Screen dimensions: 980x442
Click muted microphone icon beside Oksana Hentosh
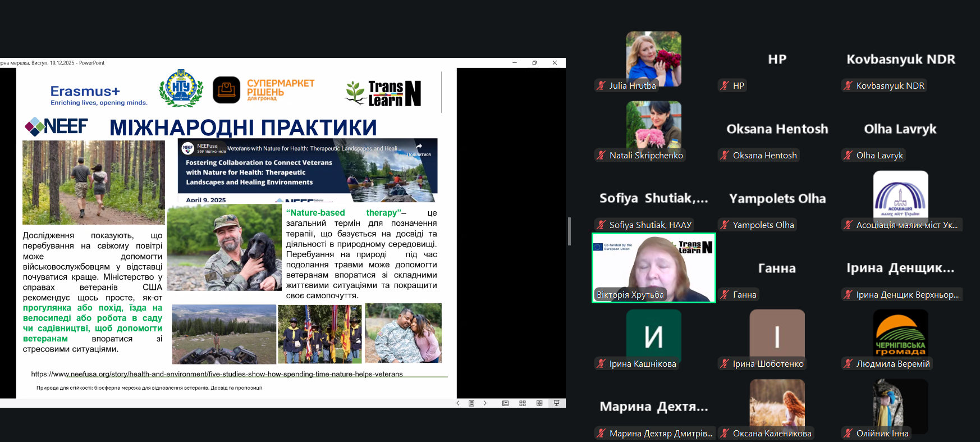point(725,156)
